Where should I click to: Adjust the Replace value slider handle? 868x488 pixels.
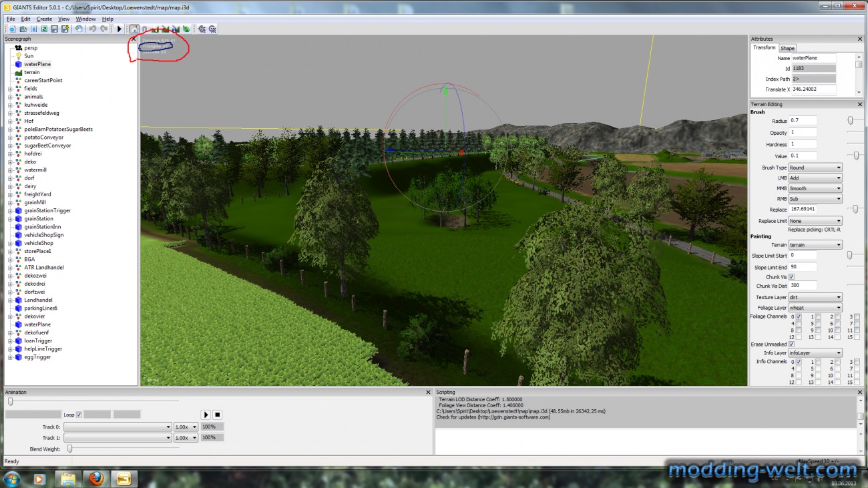coord(855,210)
